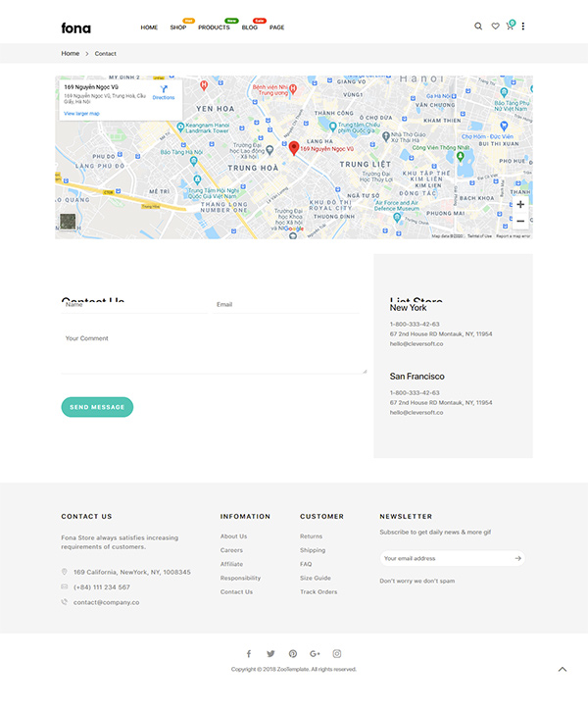
Task: Toggle satellite view thumbnail on map
Action: [x=68, y=222]
